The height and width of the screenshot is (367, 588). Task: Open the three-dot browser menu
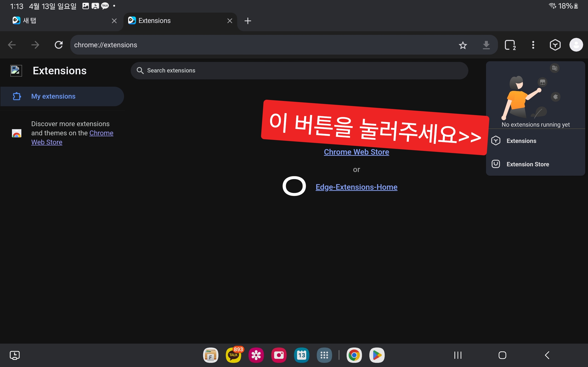pyautogui.click(x=533, y=45)
